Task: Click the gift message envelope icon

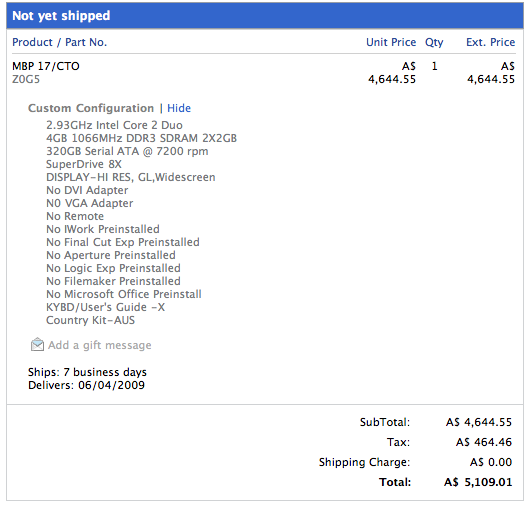Action: (x=37, y=344)
